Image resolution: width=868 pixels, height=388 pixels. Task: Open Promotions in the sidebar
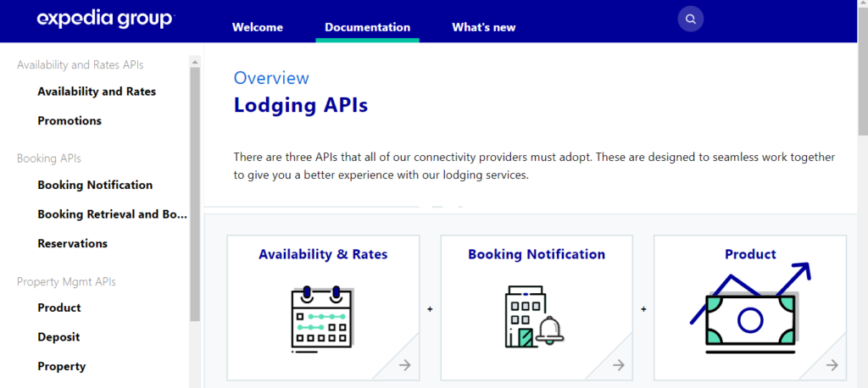70,121
